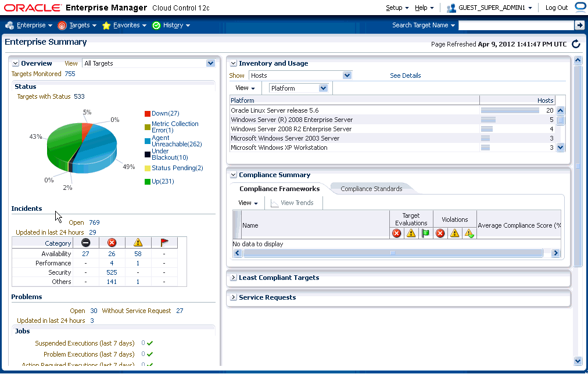This screenshot has width=588, height=374.
Task: Open the Setup menu
Action: click(397, 8)
